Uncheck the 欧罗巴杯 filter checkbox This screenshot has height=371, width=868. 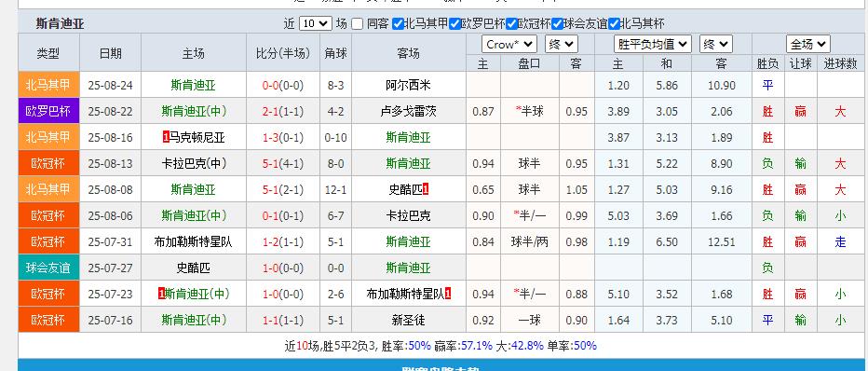pyautogui.click(x=454, y=24)
